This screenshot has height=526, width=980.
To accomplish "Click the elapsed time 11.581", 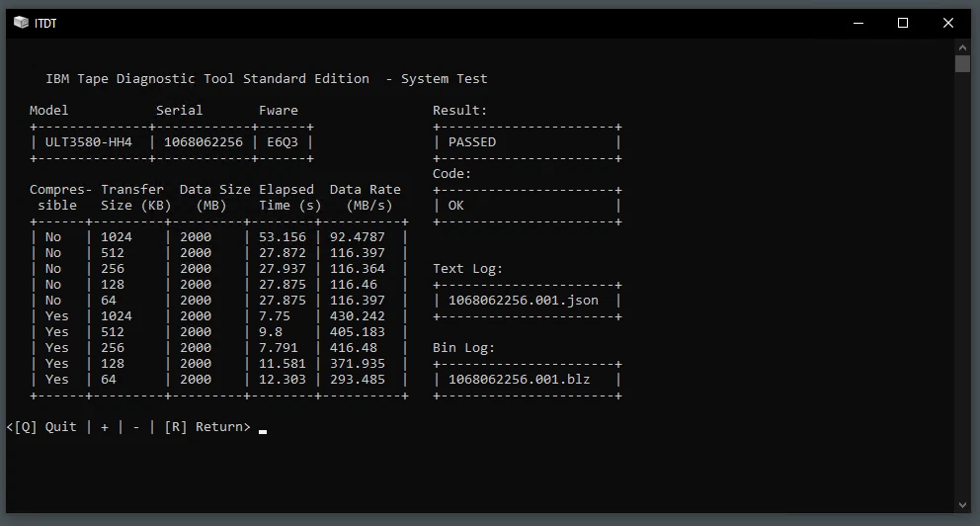I will coord(283,364).
